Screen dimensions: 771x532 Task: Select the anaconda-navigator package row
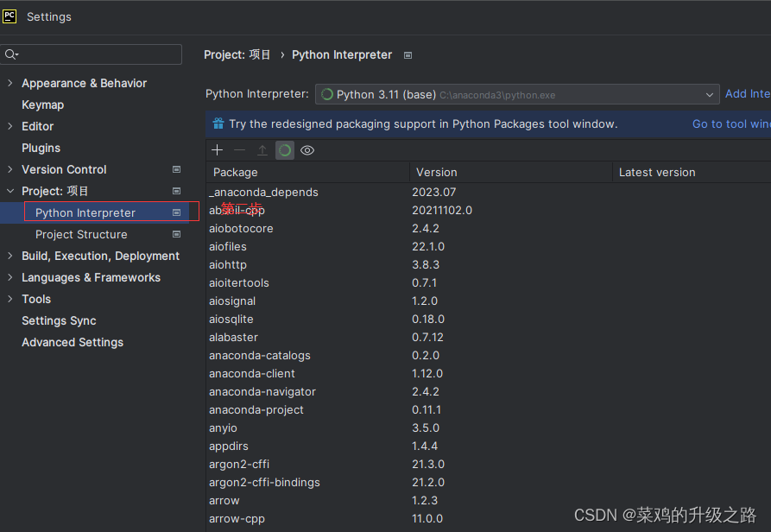pyautogui.click(x=489, y=392)
